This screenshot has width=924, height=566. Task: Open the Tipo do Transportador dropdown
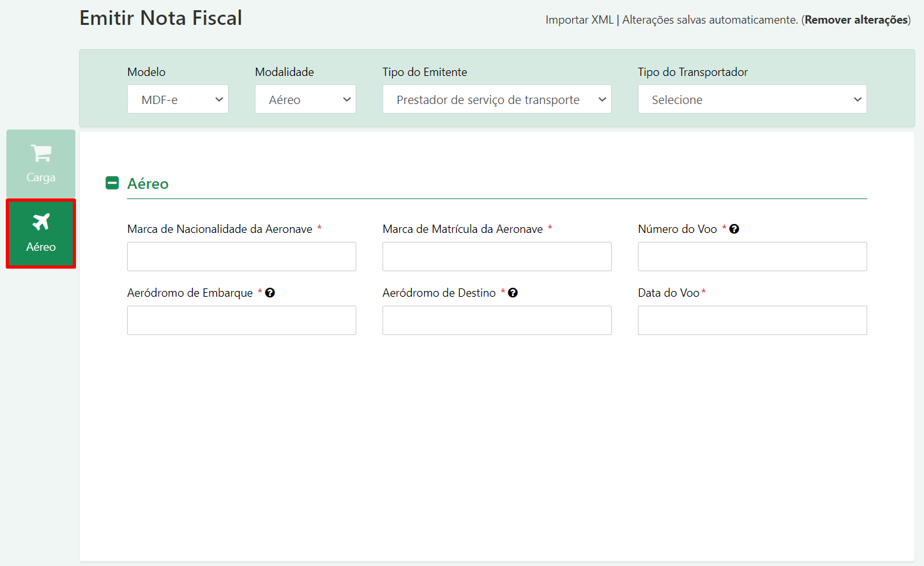click(x=752, y=99)
